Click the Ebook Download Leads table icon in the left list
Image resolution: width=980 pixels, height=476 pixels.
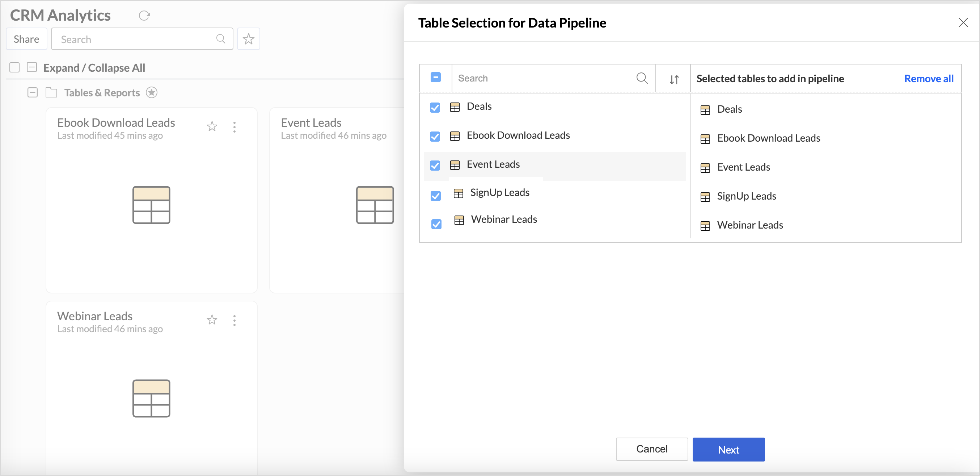[x=455, y=136]
